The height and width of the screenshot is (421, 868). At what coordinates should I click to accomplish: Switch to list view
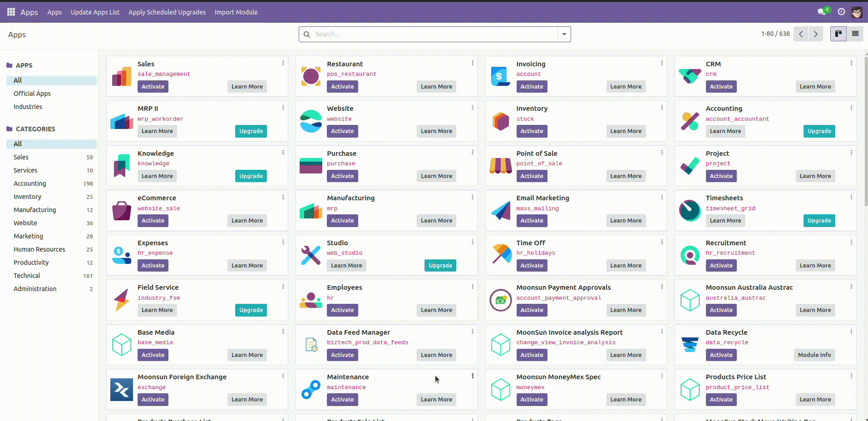pyautogui.click(x=855, y=34)
